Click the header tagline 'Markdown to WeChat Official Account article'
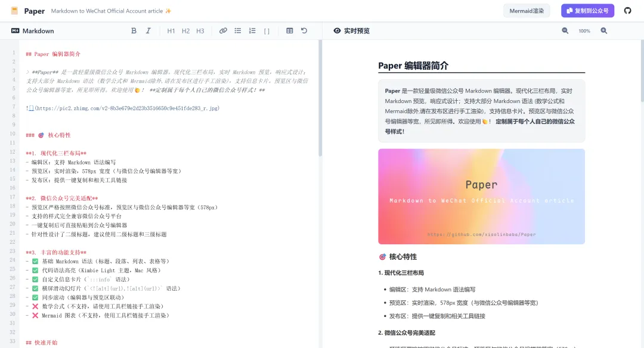 click(107, 11)
